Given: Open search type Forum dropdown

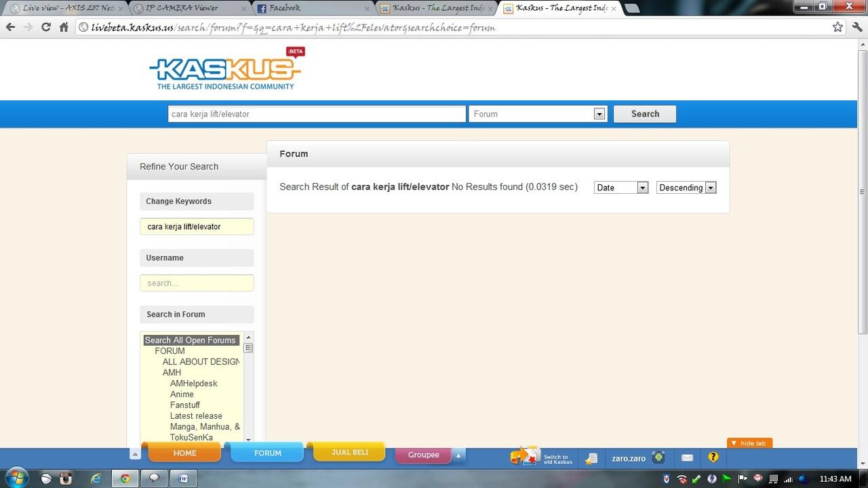Looking at the screenshot, I should coord(599,114).
